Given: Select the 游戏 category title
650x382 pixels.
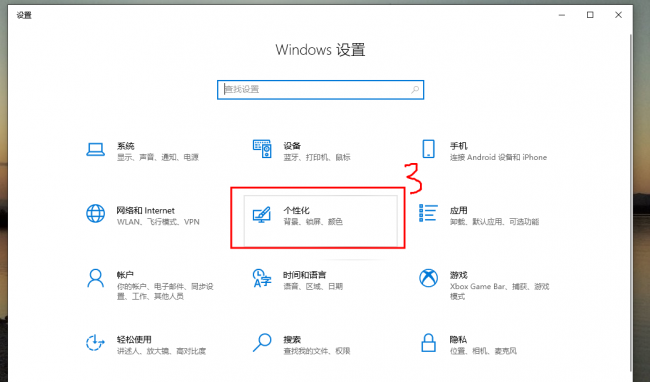Looking at the screenshot, I should [459, 275].
